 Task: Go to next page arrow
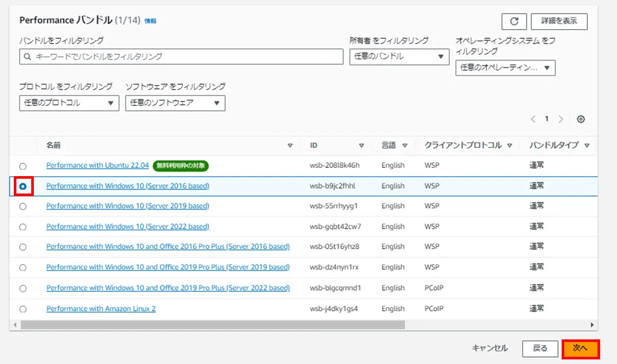[561, 119]
